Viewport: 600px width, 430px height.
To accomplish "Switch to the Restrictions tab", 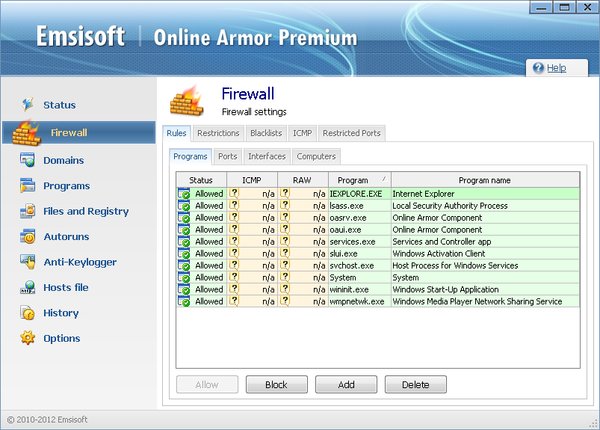I will pos(218,133).
